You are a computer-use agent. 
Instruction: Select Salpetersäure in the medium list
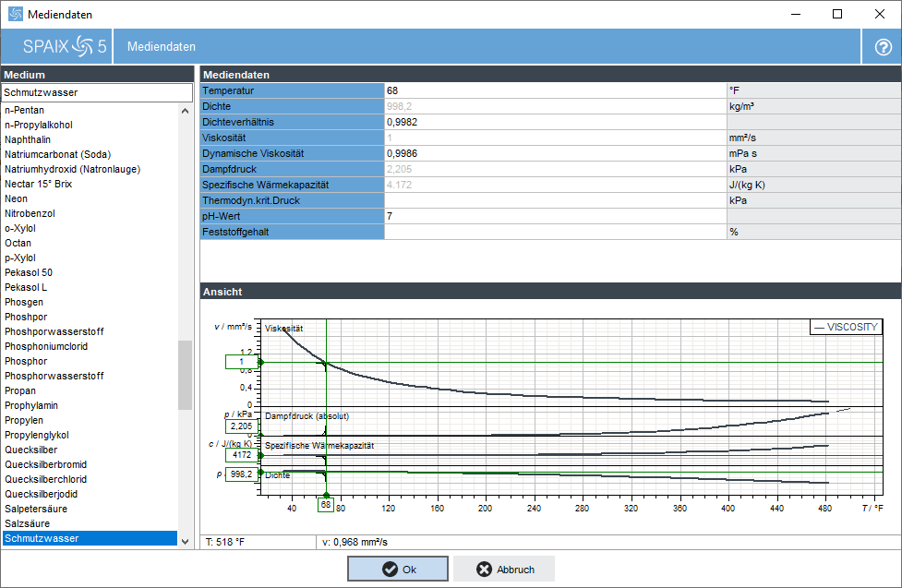click(36, 510)
